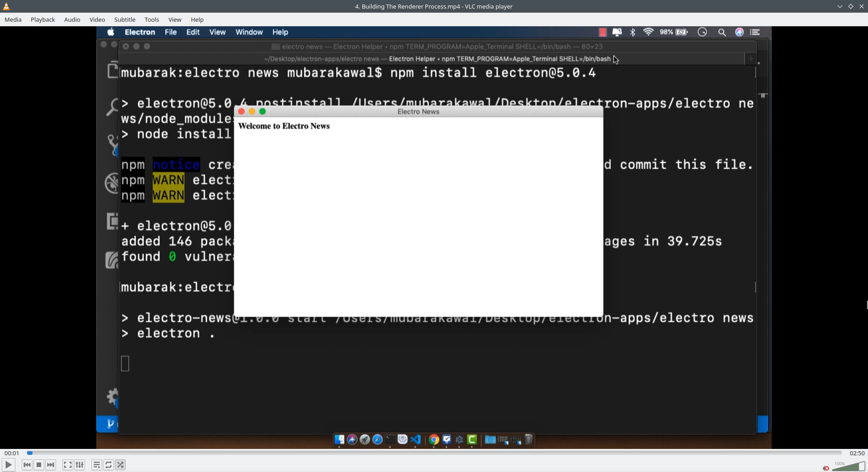Image resolution: width=868 pixels, height=472 pixels.
Task: Click the total duration 02:50 label
Action: click(x=857, y=453)
